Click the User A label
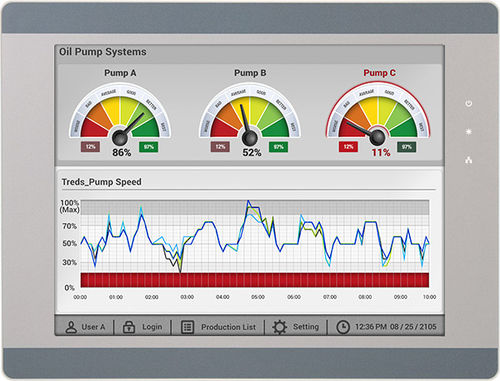Viewport: 500px width, 381px height. (x=93, y=327)
